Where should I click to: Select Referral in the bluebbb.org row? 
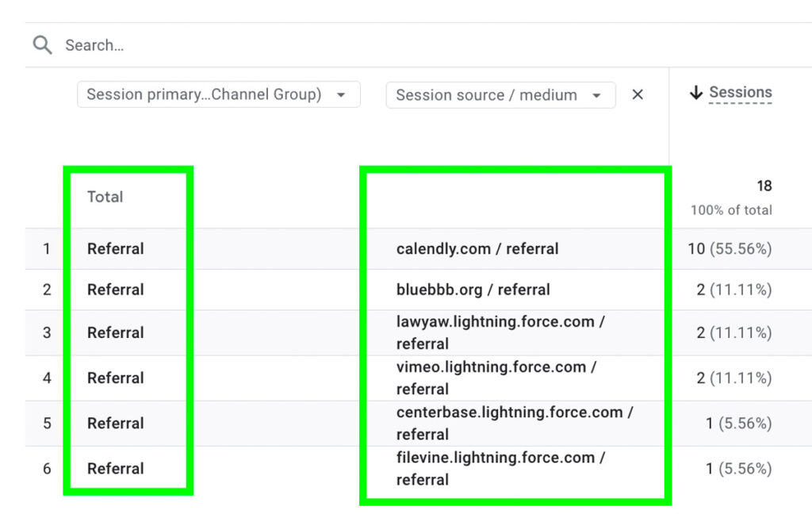[116, 290]
